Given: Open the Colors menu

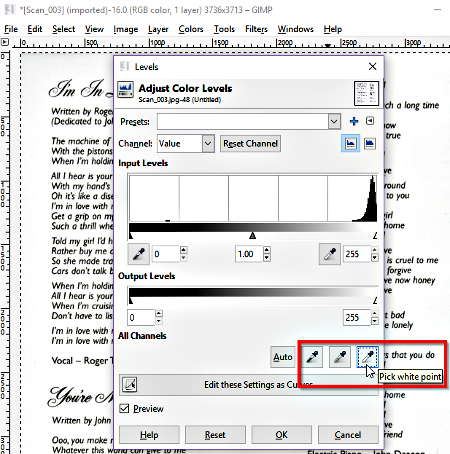Looking at the screenshot, I should point(191,29).
